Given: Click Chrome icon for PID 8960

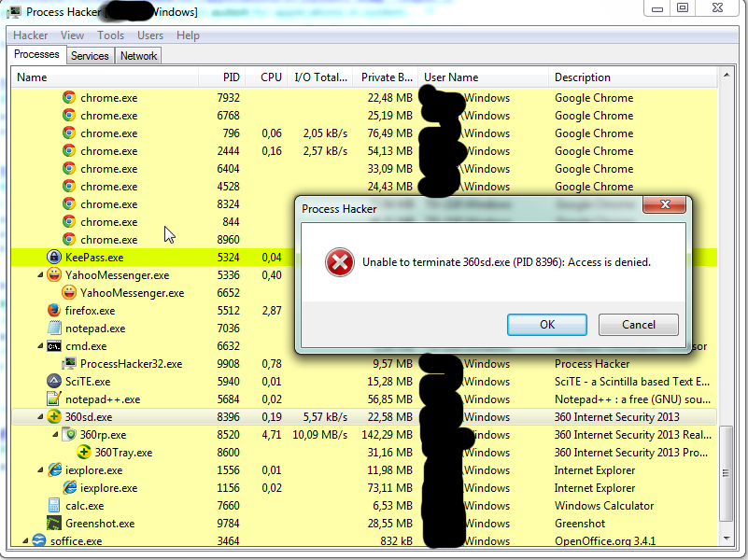Looking at the screenshot, I should click(x=69, y=239).
